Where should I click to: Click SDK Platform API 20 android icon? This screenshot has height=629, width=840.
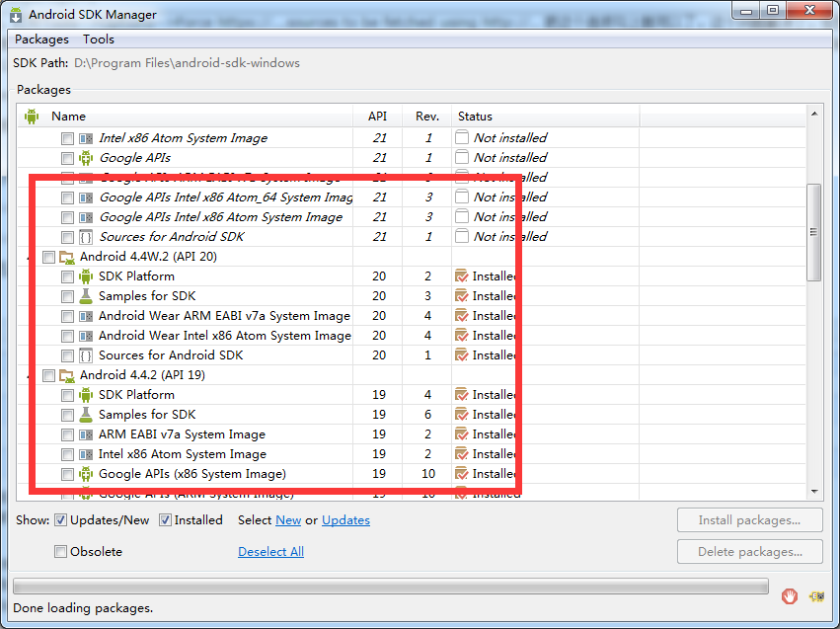click(86, 276)
